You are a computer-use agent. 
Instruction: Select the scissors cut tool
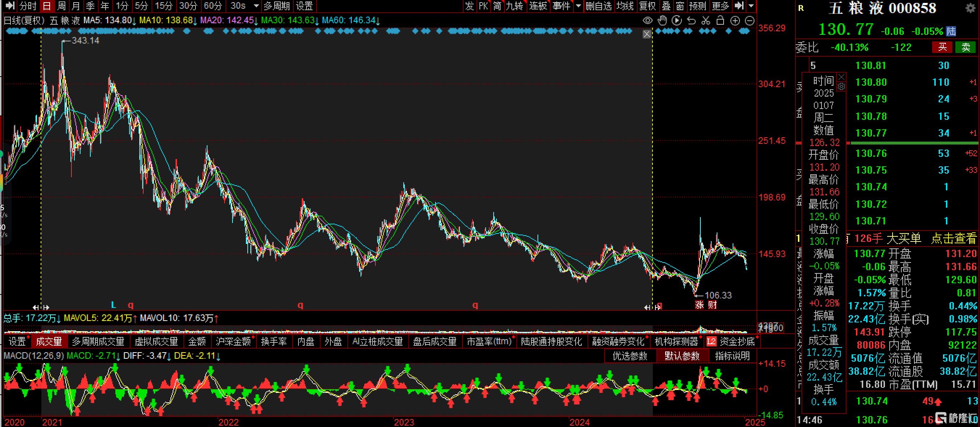[x=706, y=21]
